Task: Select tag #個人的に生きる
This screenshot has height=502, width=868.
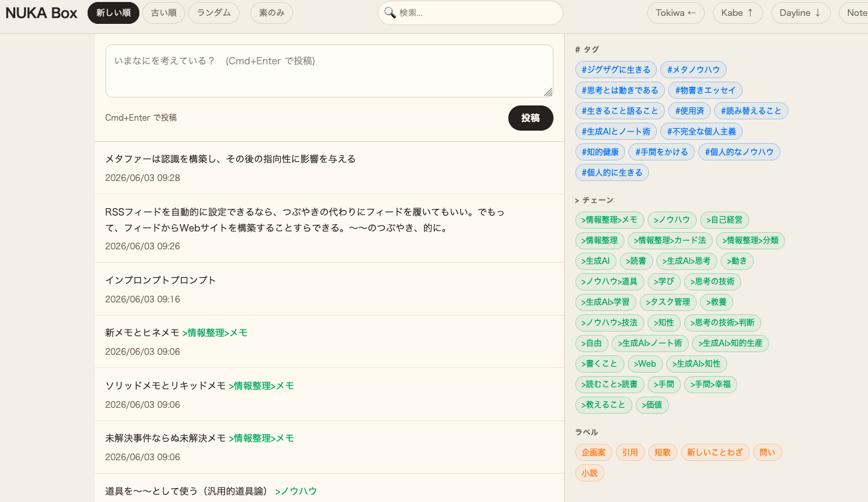Action: [x=612, y=172]
